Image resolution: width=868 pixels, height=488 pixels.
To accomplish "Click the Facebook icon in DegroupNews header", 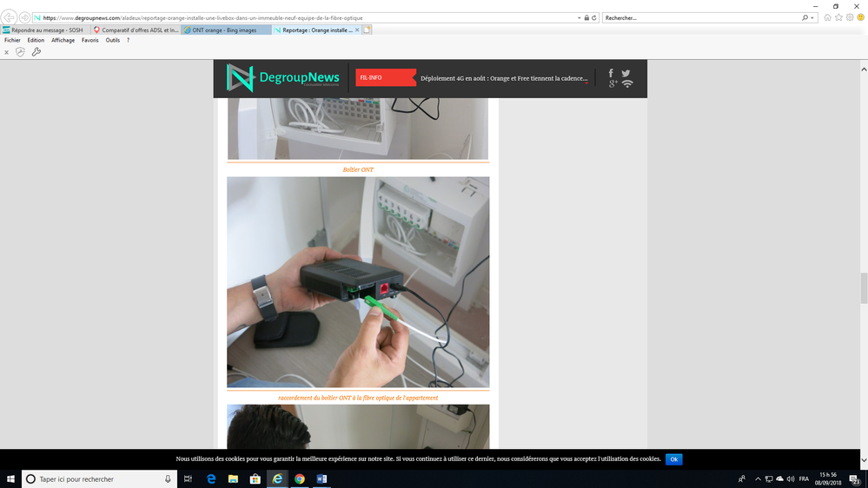I will [x=611, y=74].
